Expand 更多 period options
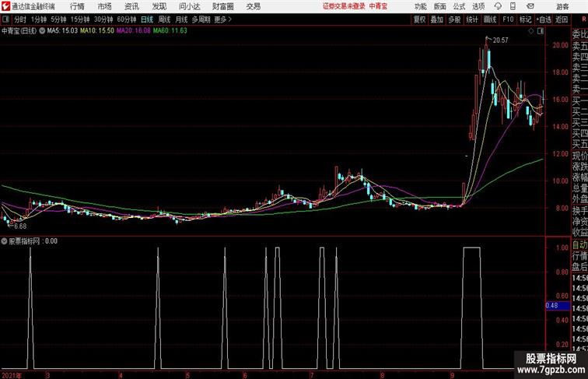The height and width of the screenshot is (379, 588). 222,19
